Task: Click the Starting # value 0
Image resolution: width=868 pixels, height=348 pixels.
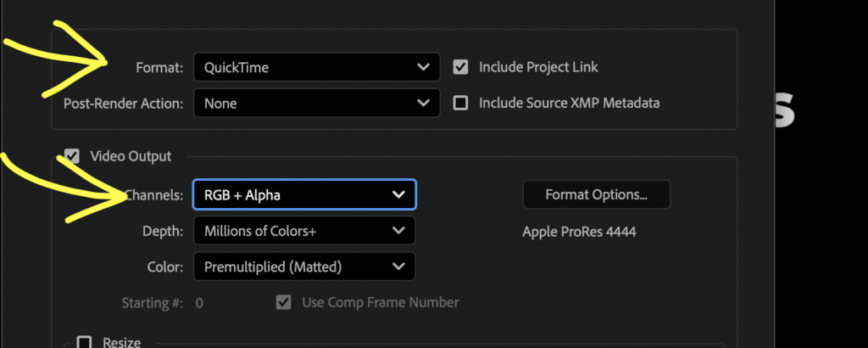Action: pos(199,303)
